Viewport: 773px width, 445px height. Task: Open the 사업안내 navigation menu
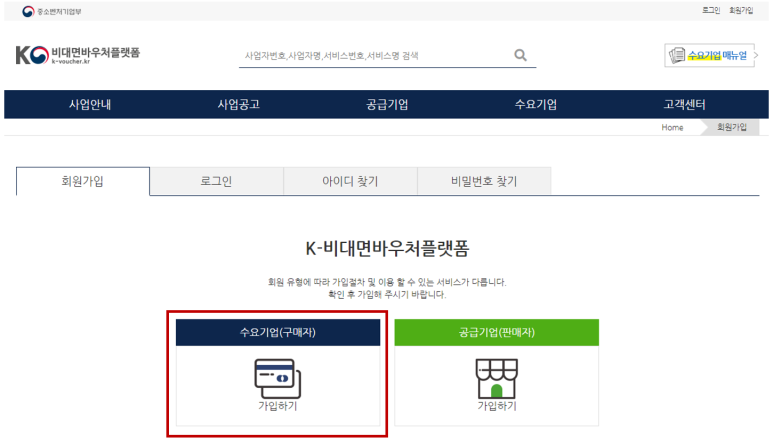[90, 104]
